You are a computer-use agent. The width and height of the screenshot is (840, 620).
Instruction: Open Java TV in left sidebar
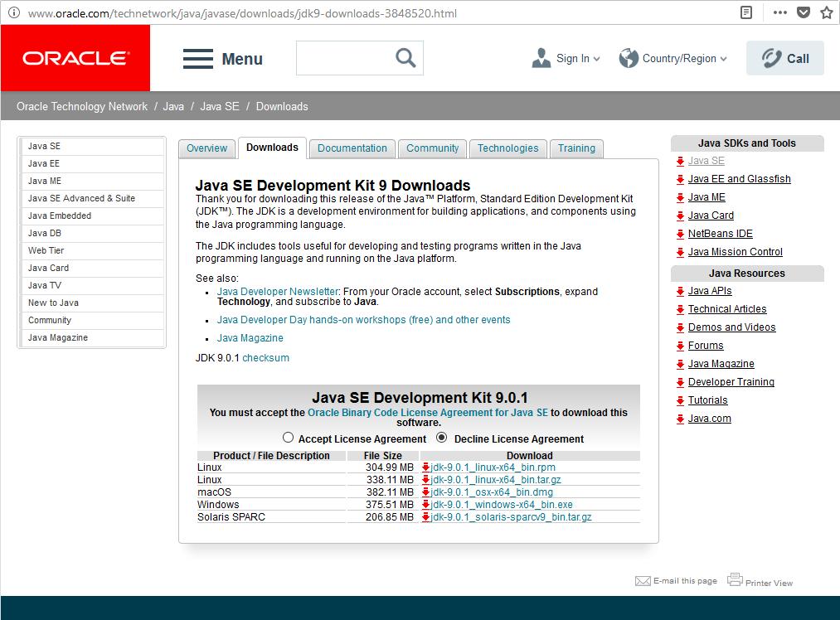(x=91, y=285)
